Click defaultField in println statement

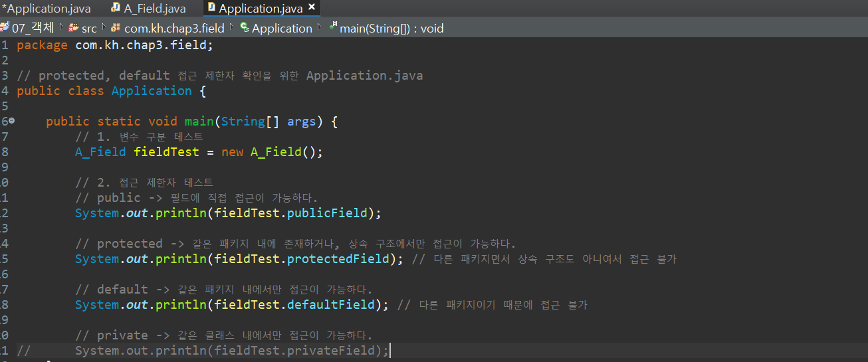pos(330,305)
